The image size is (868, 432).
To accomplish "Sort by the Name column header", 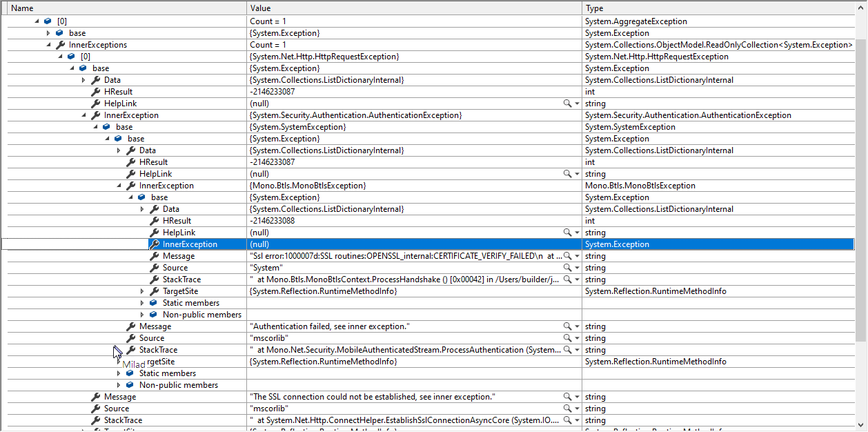I will [128, 8].
